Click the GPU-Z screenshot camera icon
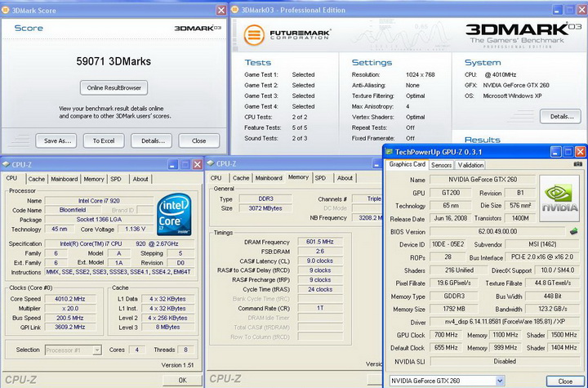The image size is (588, 388). 578,164
